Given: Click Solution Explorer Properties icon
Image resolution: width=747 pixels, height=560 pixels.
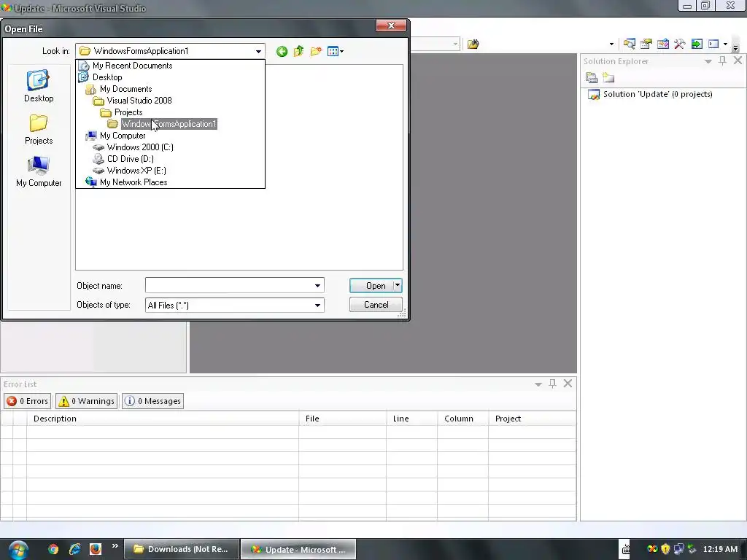Looking at the screenshot, I should [x=591, y=77].
